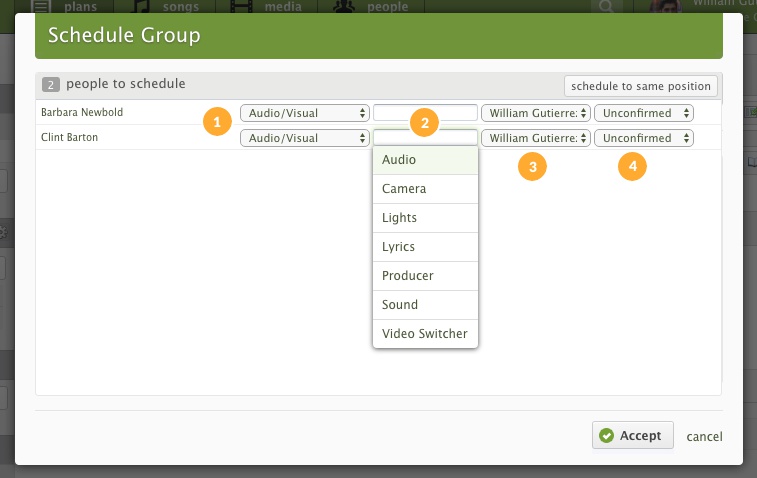Click the Schedule Group dialog title
Viewport: 757px width, 478px height.
(124, 35)
